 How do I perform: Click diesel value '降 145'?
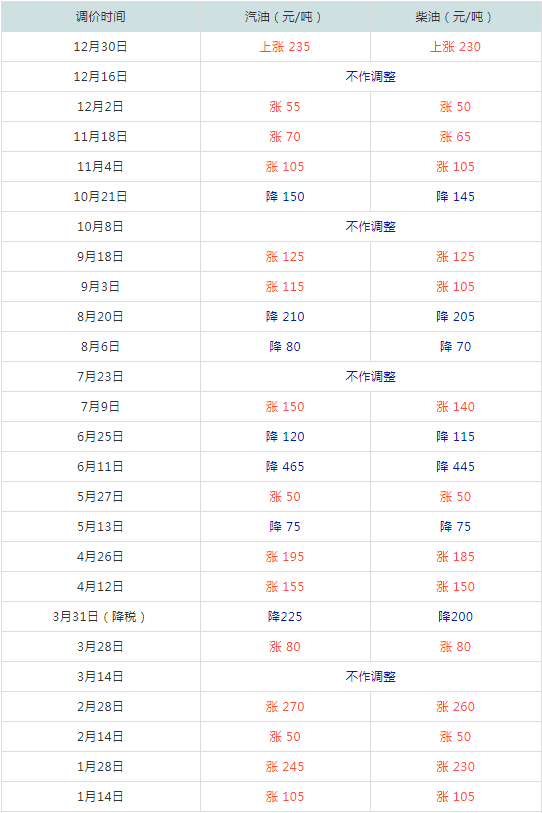pos(455,197)
